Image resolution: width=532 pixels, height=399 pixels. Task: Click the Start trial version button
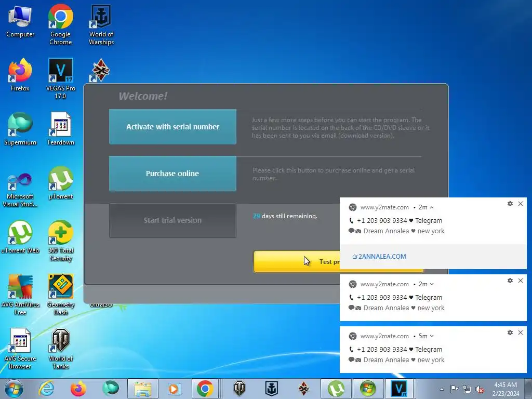click(x=172, y=220)
